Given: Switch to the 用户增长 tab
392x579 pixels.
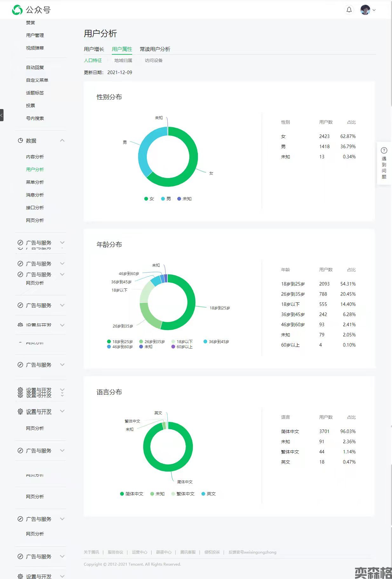Looking at the screenshot, I should [x=94, y=49].
